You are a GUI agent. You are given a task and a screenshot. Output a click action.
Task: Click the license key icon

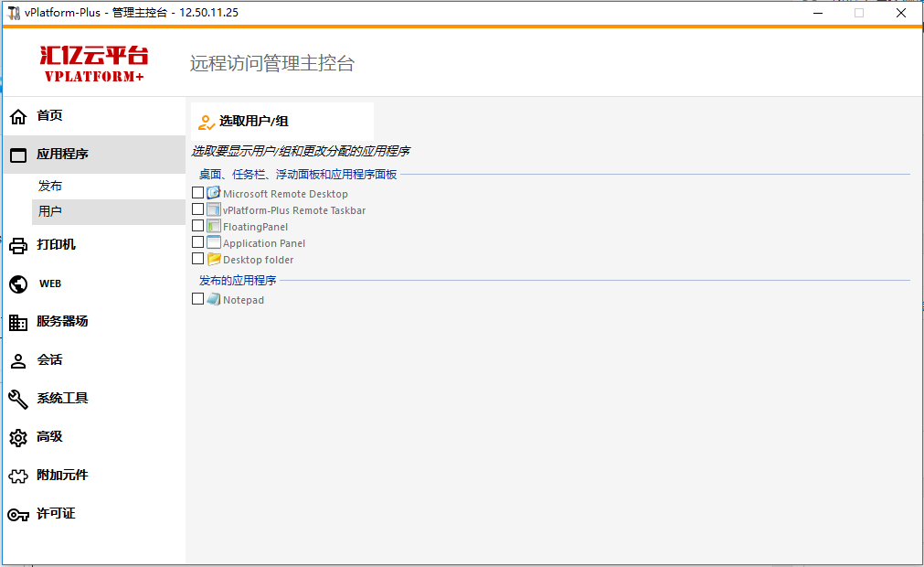tap(18, 514)
